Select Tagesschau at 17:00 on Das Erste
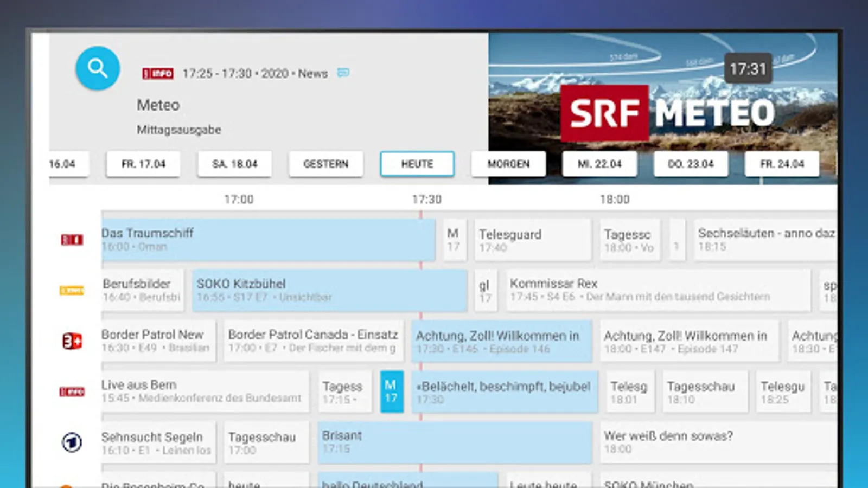Viewport: 868px width, 488px height. coord(266,442)
